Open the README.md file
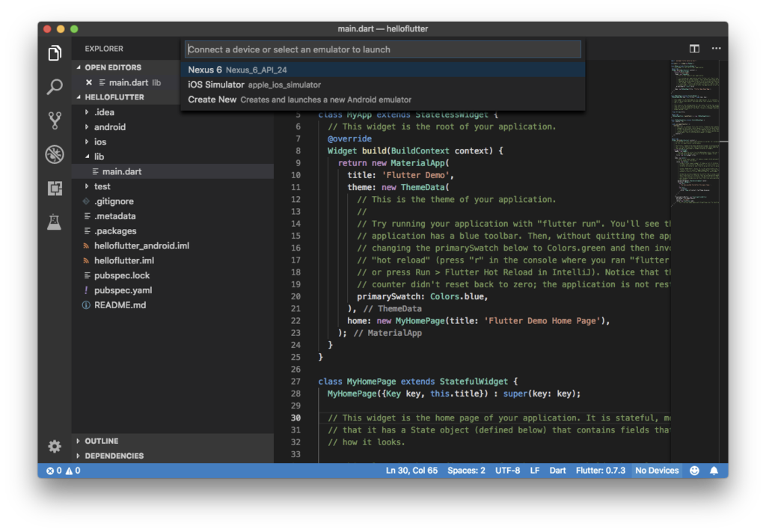This screenshot has width=766, height=532. pos(173,305)
